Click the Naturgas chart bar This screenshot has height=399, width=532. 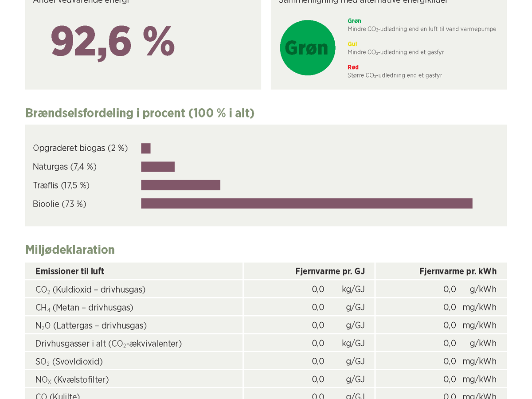[x=158, y=167]
